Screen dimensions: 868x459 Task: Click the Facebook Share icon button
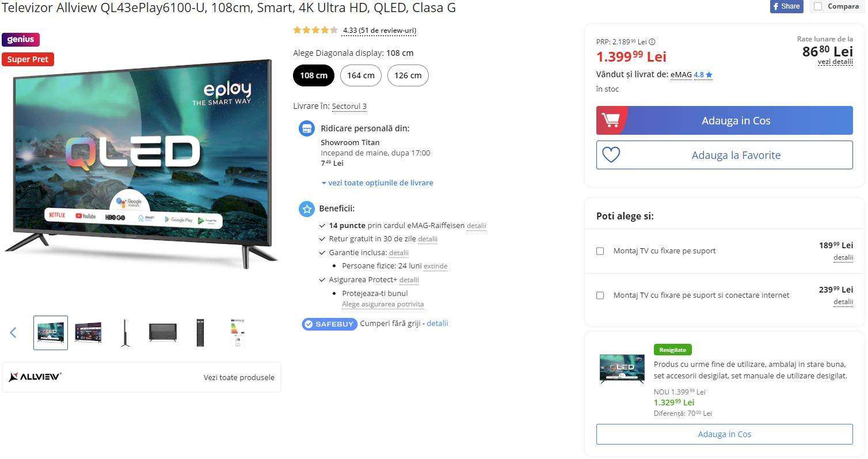pyautogui.click(x=786, y=6)
